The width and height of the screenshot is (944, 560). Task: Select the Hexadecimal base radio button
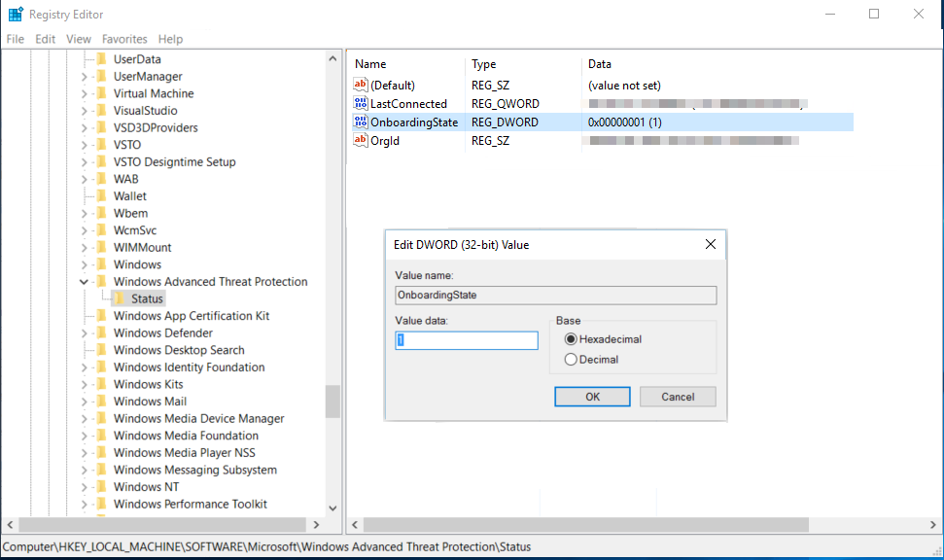click(571, 339)
